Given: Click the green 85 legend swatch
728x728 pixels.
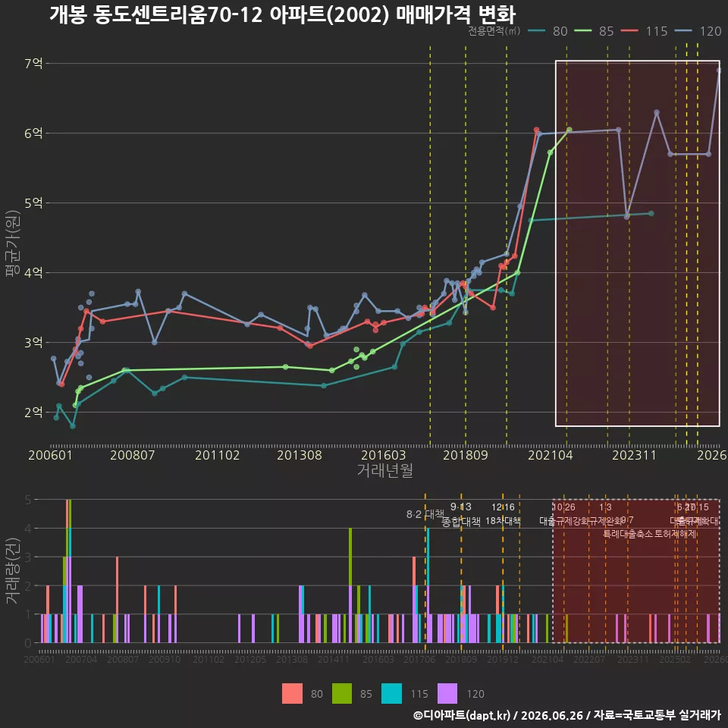Looking at the screenshot, I should pos(342,694).
